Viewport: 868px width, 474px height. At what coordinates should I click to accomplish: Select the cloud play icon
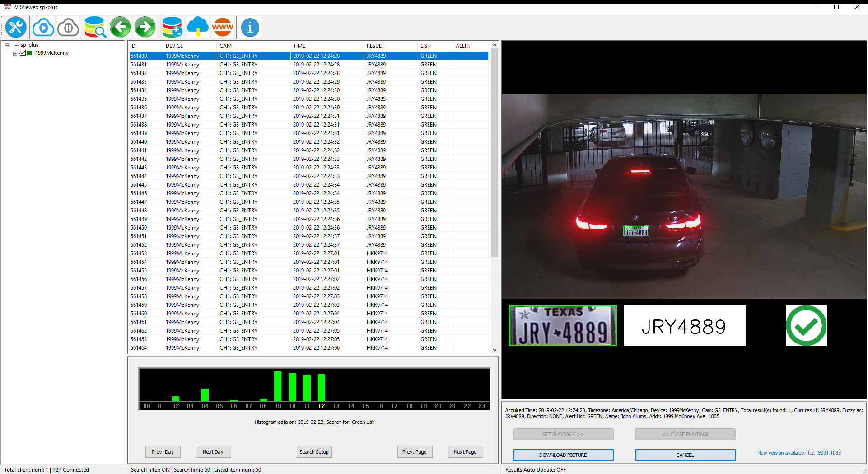(43, 27)
